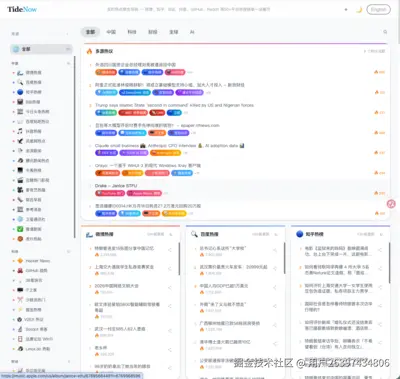The height and width of the screenshot is (379, 400).
Task: Collapse the 中国 group in the sidebar
Action: [68, 63]
